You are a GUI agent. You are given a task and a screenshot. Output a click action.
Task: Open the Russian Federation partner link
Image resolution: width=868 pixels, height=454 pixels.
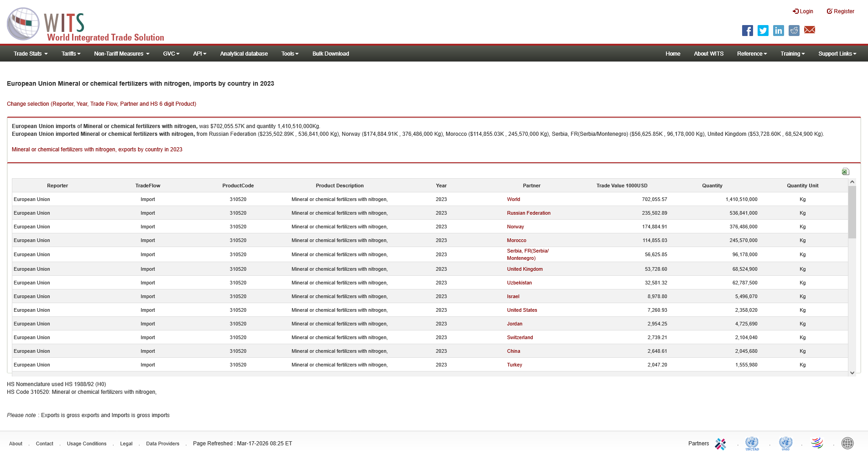tap(528, 213)
